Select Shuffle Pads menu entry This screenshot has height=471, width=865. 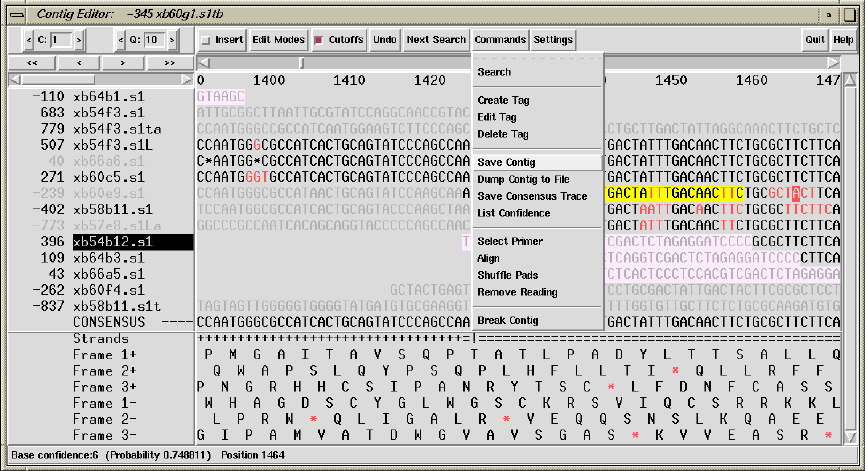(x=509, y=275)
